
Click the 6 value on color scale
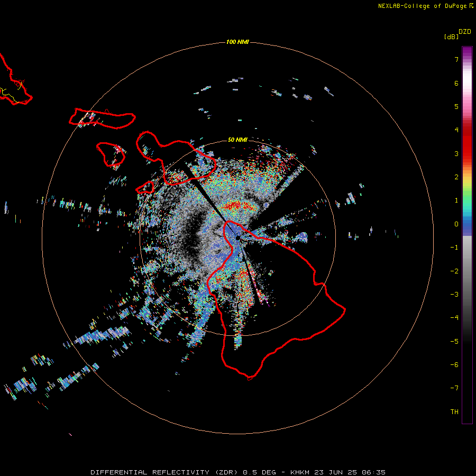[x=456, y=83]
